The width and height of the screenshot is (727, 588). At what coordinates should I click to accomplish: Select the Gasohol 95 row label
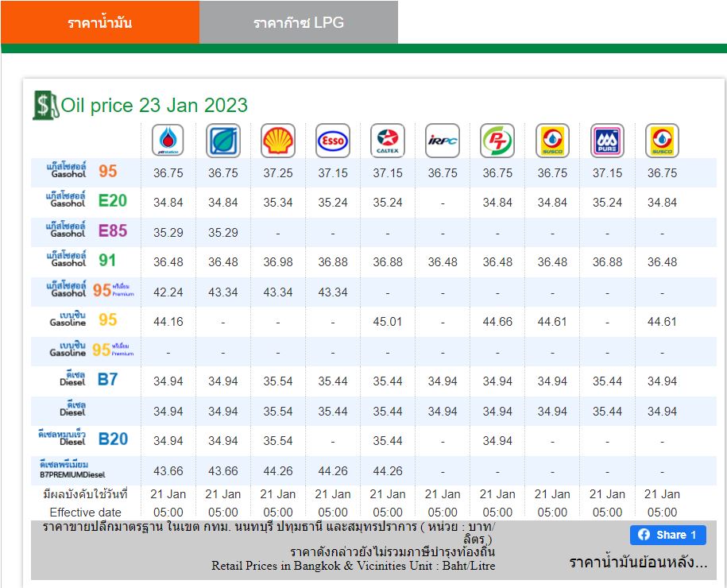pos(82,171)
